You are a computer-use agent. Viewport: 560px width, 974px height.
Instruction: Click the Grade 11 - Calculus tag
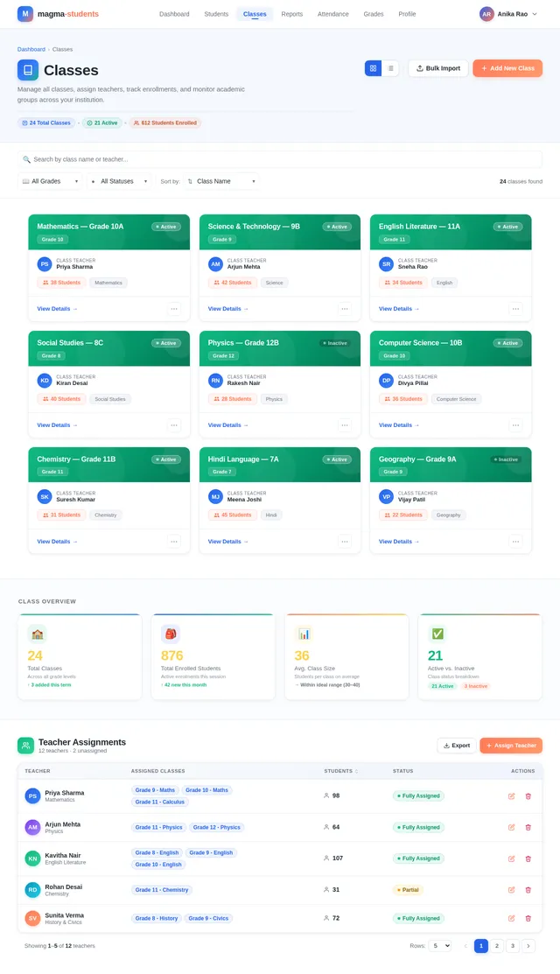[x=160, y=802]
